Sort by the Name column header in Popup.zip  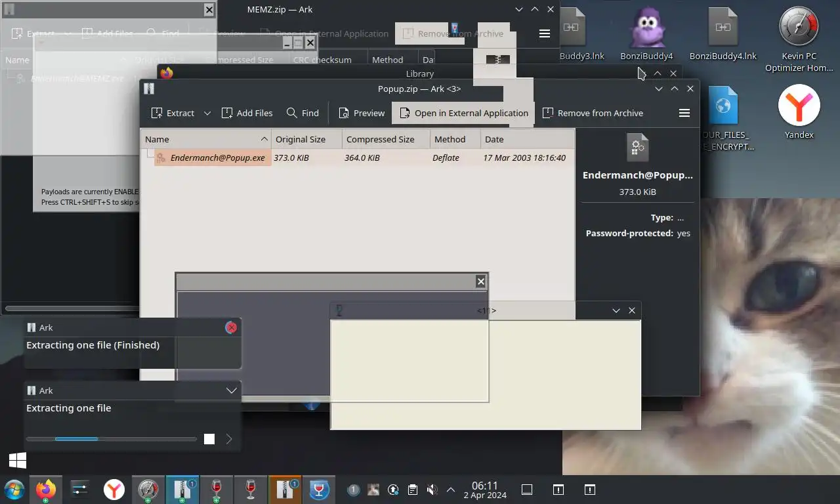pos(205,139)
